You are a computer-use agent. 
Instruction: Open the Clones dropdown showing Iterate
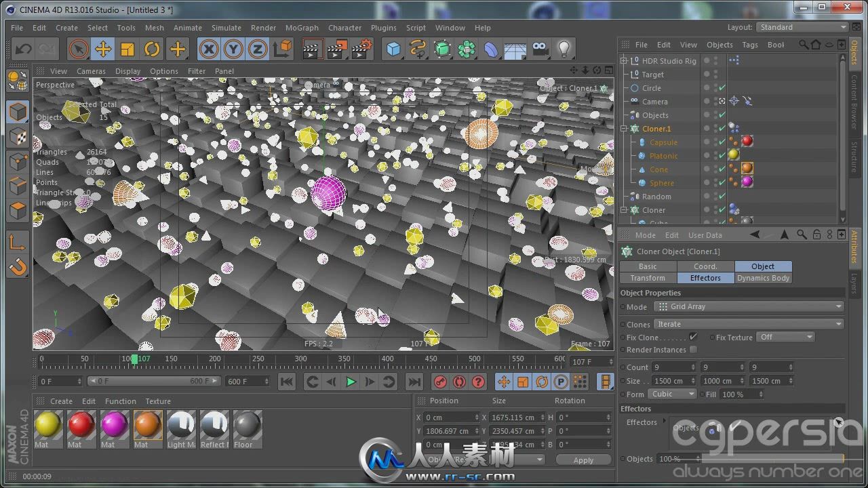pos(749,324)
